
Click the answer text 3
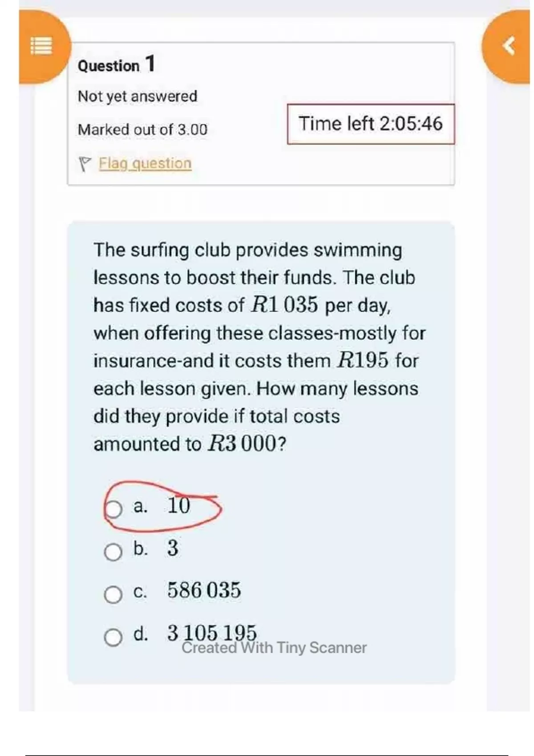[173, 548]
